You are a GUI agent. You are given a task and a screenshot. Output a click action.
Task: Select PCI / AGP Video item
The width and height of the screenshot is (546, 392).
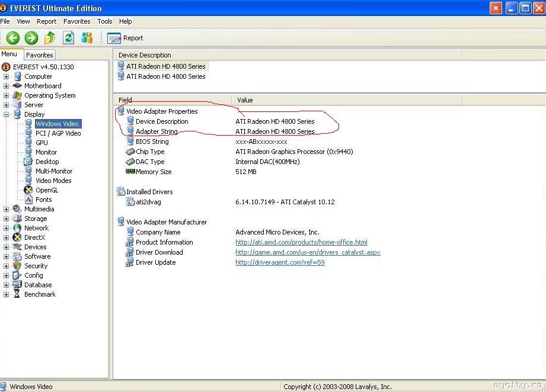click(x=58, y=133)
